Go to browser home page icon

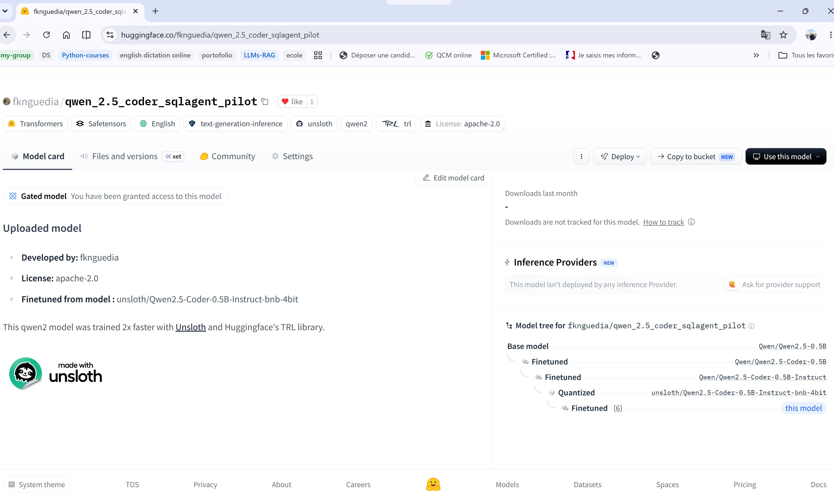(66, 35)
